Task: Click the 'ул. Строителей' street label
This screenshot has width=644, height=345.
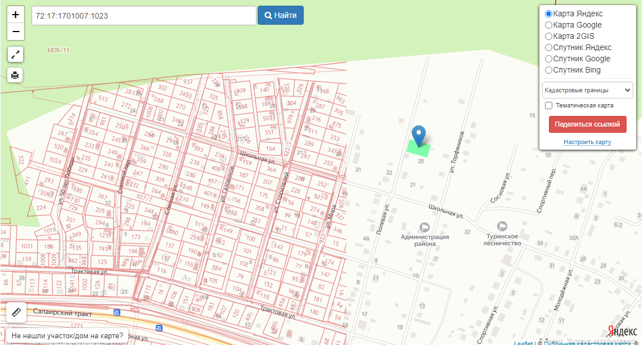Action: (x=281, y=191)
